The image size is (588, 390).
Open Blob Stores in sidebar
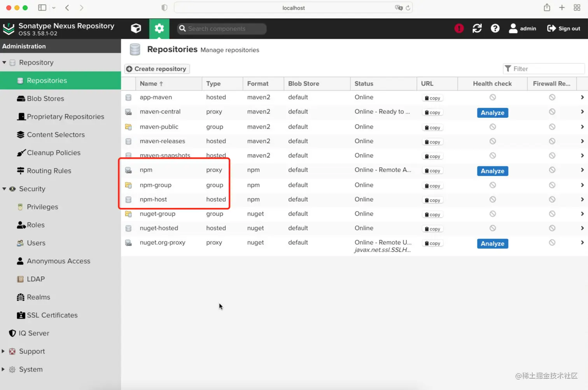[x=60, y=98]
